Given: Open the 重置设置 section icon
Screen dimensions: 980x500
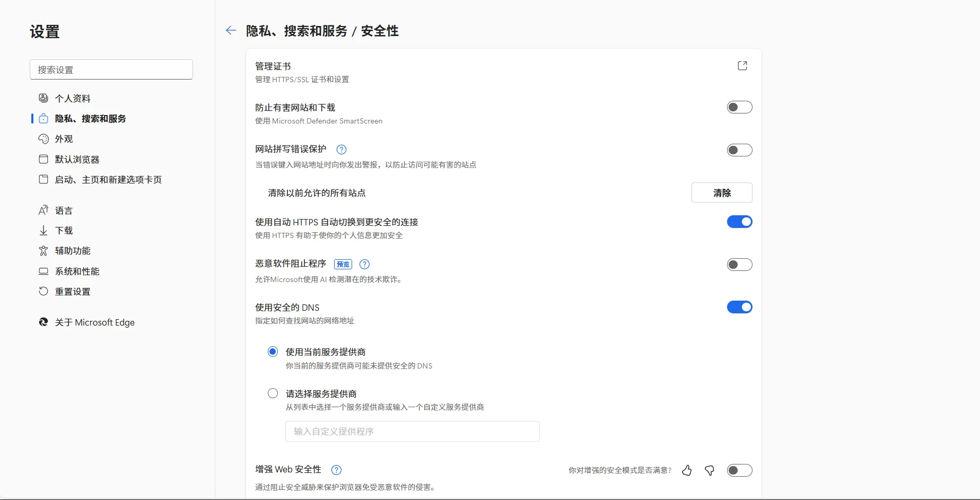Looking at the screenshot, I should [43, 291].
